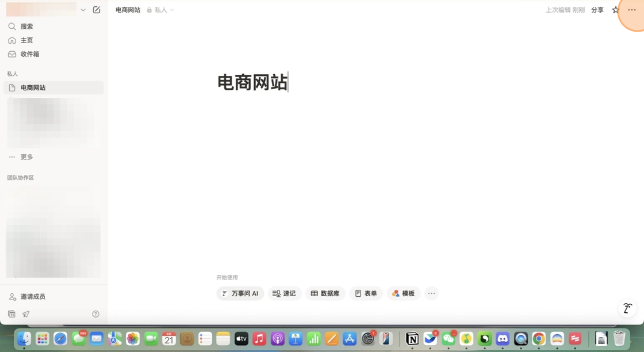Screen dimensions: 644x352
Task: Create a new page with the compose icon
Action: pos(97,10)
